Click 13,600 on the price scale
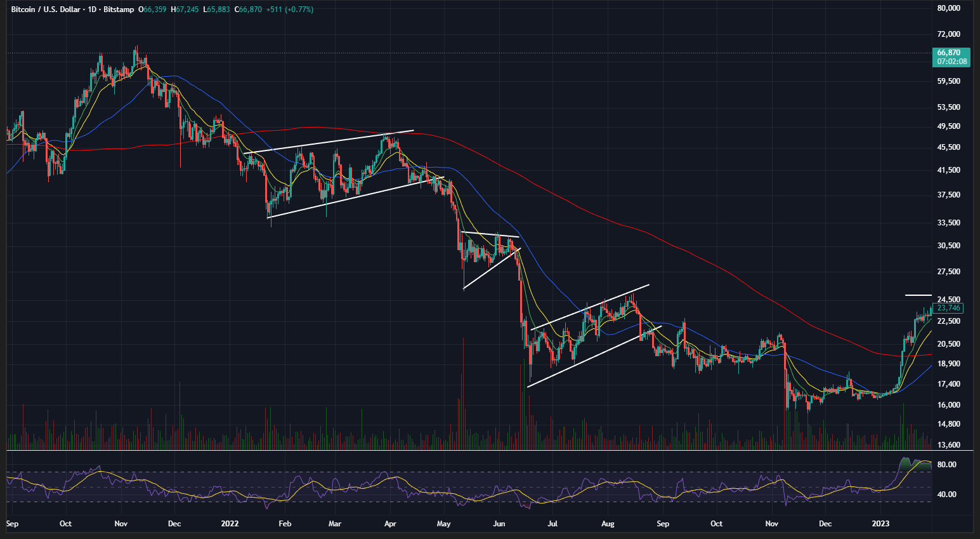Viewport: 980px width, 539px height. pyautogui.click(x=948, y=445)
